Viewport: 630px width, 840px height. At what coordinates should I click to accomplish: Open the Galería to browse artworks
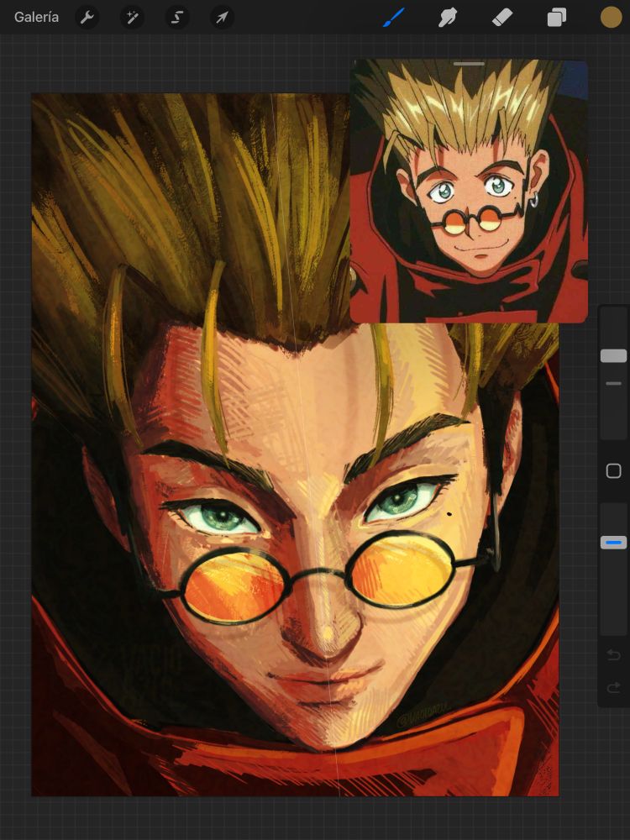pyautogui.click(x=36, y=17)
